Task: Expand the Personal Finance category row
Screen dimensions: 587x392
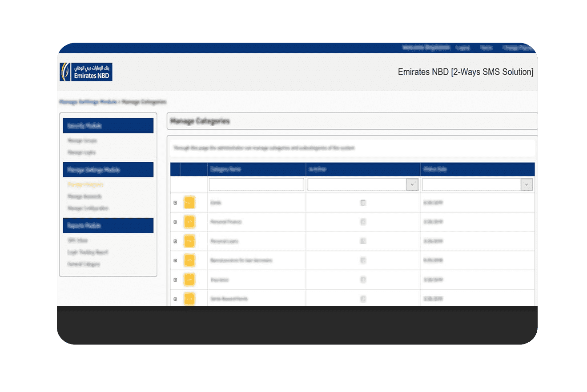Action: pyautogui.click(x=175, y=222)
